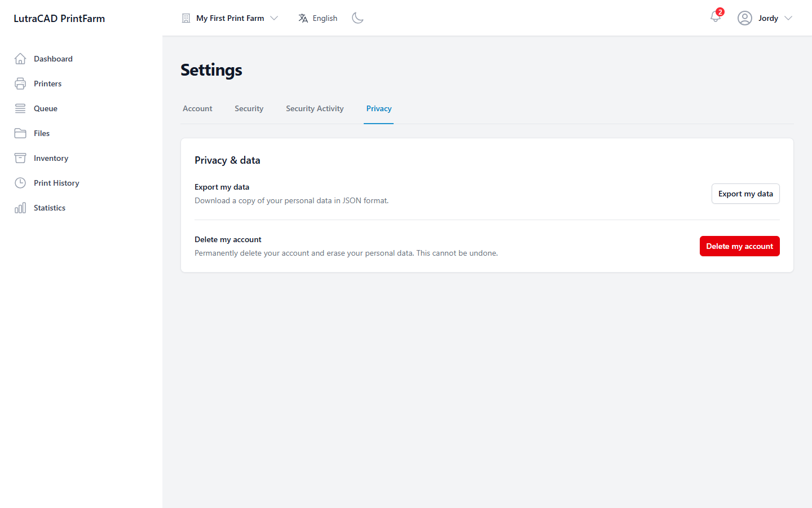Switch to the Security tab

[x=249, y=108]
